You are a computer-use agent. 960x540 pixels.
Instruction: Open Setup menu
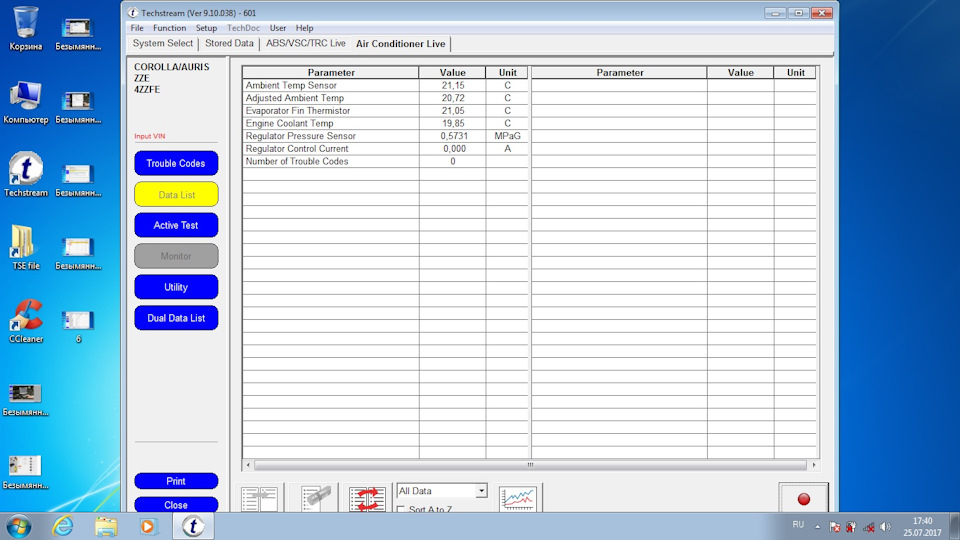coord(206,28)
